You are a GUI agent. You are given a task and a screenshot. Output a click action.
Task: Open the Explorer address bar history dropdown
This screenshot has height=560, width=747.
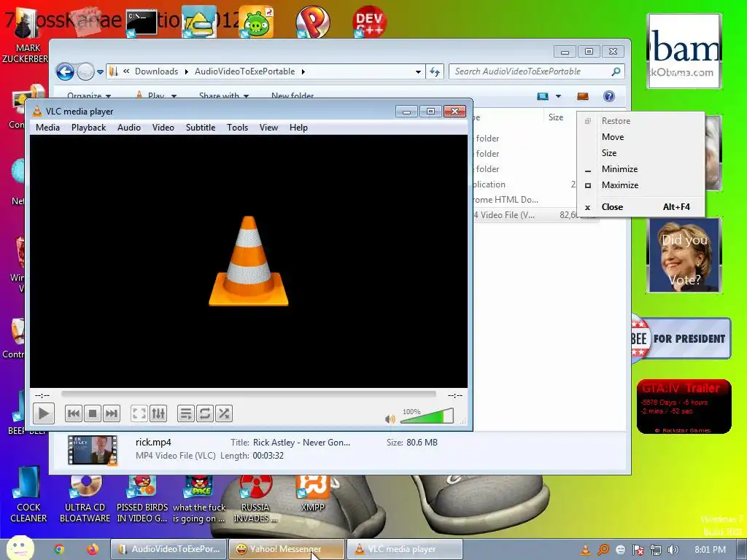(418, 72)
